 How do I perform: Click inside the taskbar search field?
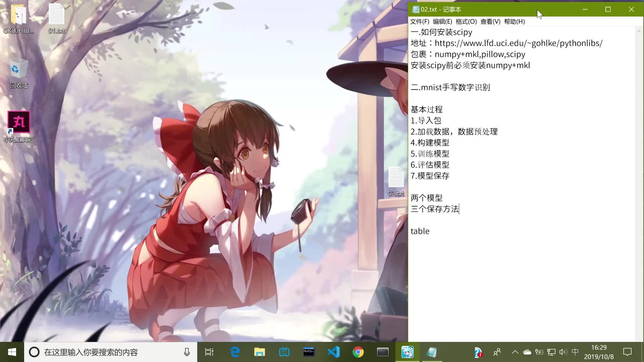pos(101,352)
